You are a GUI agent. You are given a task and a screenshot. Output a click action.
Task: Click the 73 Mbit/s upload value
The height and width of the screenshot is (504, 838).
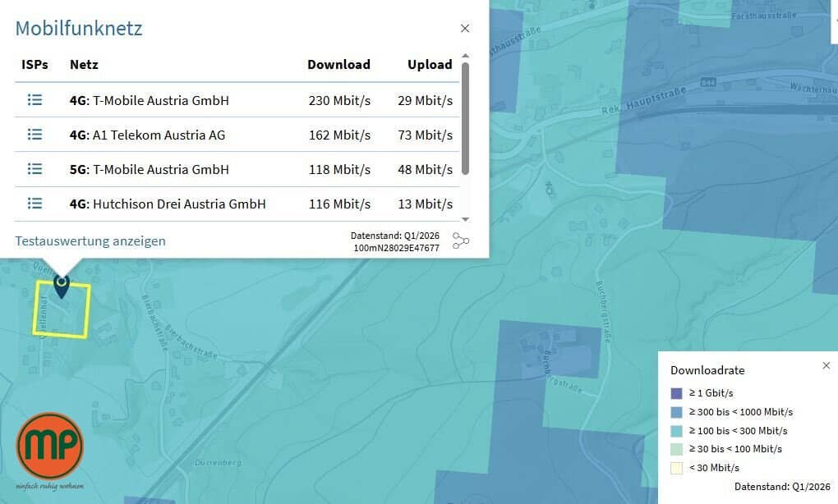425,135
